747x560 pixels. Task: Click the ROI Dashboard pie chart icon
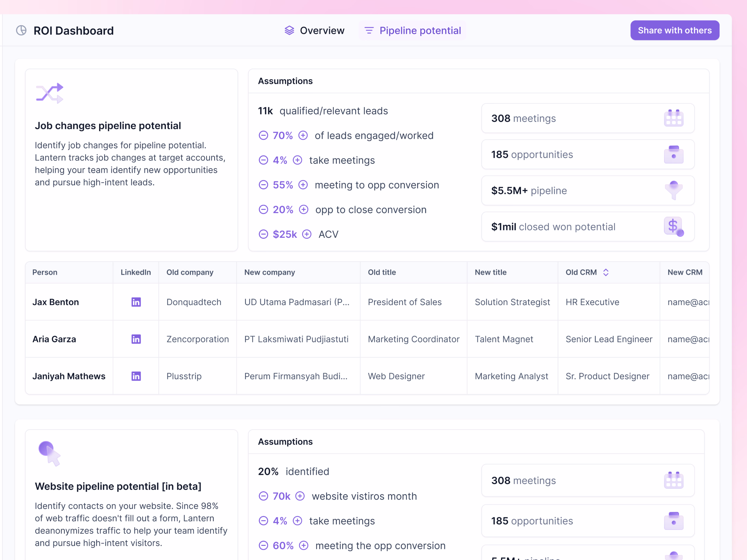pos(21,30)
